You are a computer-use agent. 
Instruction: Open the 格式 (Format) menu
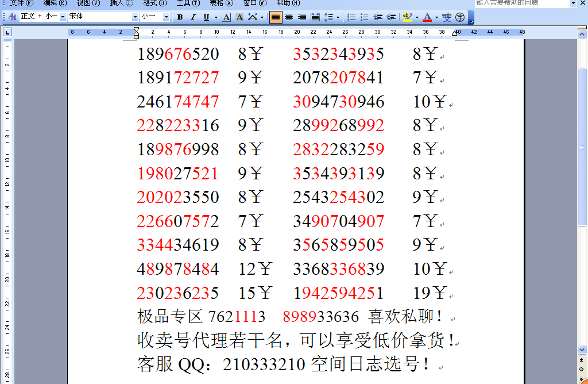click(155, 3)
